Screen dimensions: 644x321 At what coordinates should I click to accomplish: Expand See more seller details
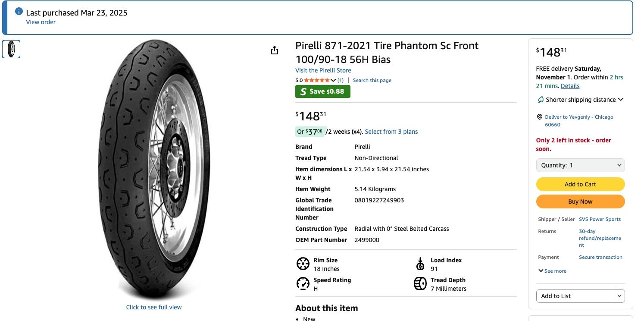click(x=552, y=271)
